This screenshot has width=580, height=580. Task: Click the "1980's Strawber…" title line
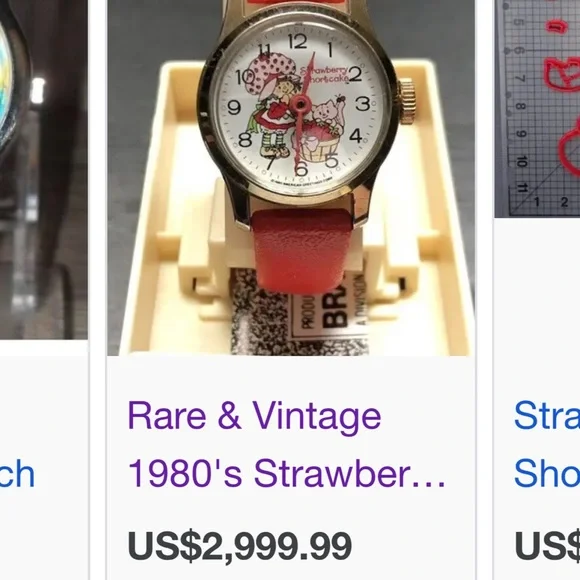pyautogui.click(x=286, y=473)
